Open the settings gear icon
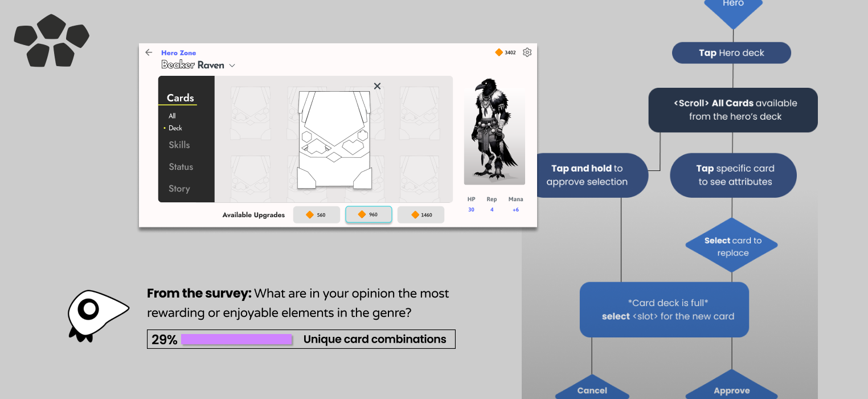868x399 pixels. (527, 52)
